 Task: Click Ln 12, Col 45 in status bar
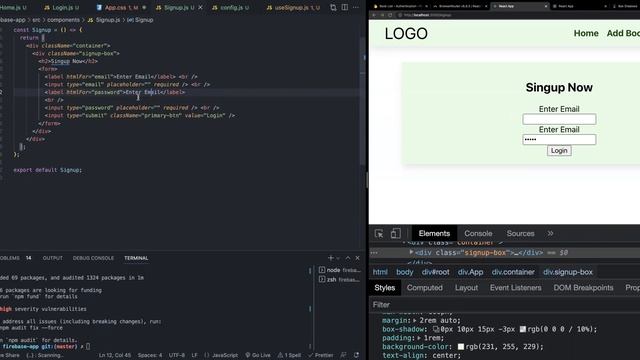pos(114,355)
